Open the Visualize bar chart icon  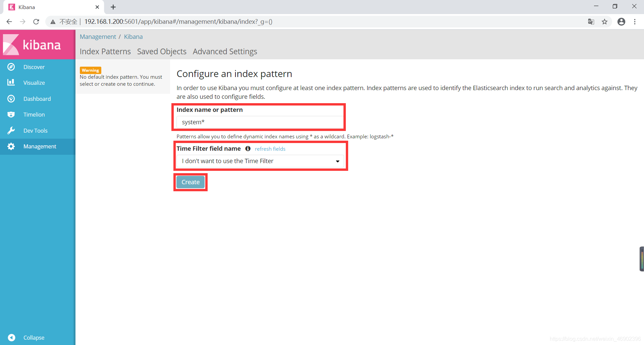[x=11, y=82]
